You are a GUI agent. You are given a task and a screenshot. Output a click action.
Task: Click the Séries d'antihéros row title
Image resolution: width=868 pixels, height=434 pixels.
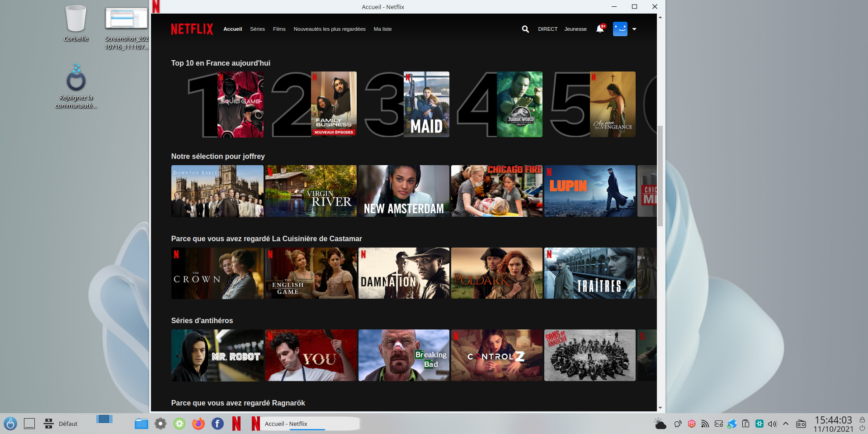pyautogui.click(x=202, y=321)
